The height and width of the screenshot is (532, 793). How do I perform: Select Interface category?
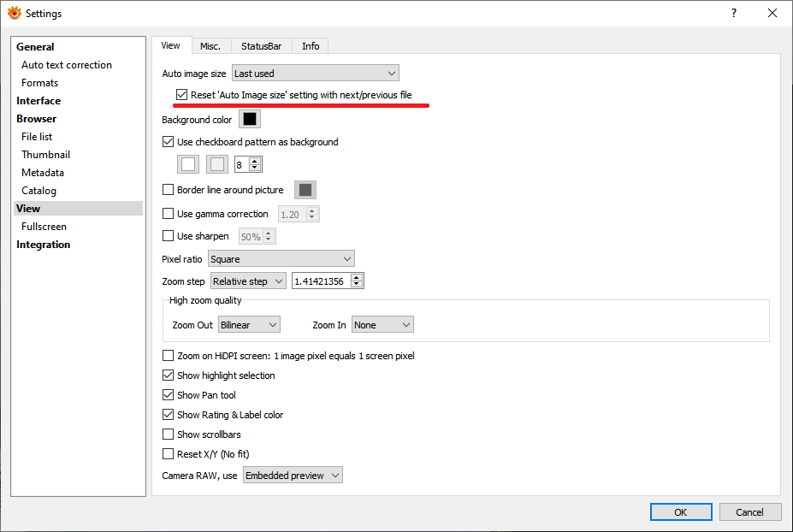coord(38,101)
